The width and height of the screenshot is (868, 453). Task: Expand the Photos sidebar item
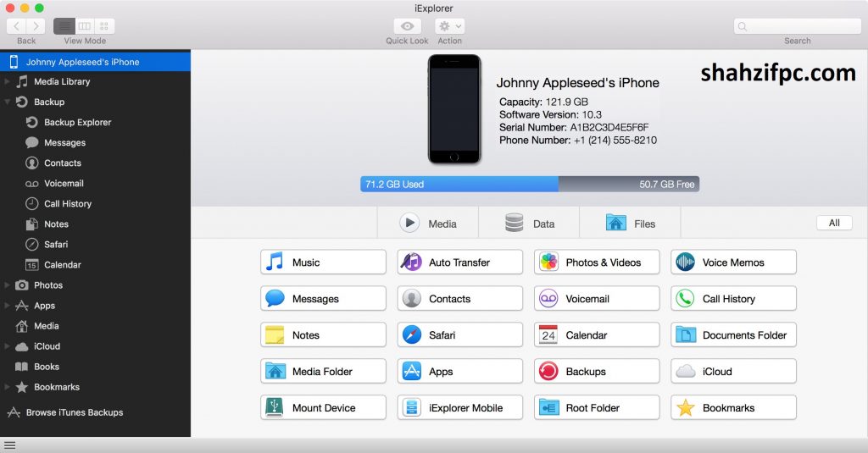pyautogui.click(x=8, y=285)
